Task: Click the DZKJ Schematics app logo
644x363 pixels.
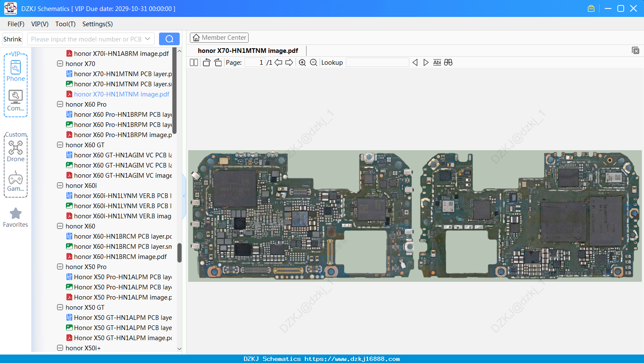Action: 10,8
